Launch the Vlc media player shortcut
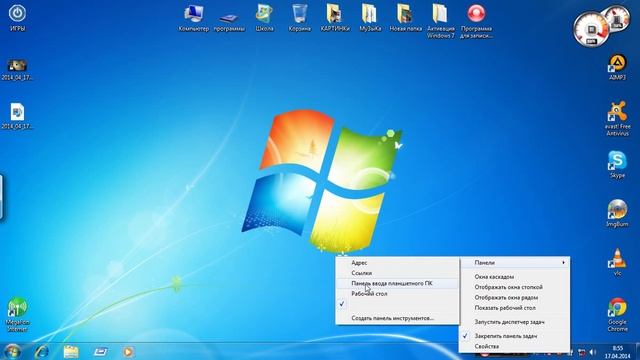Image resolution: width=640 pixels, height=360 pixels. point(617,262)
